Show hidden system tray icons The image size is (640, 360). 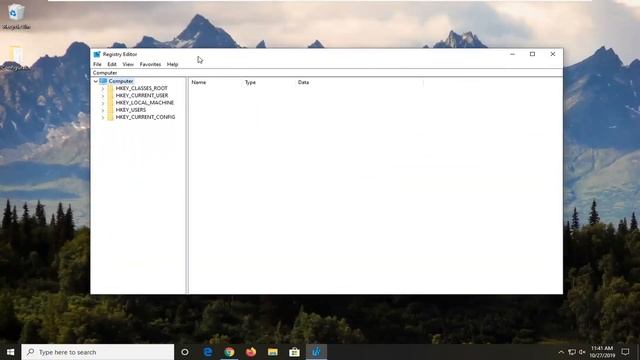point(561,352)
